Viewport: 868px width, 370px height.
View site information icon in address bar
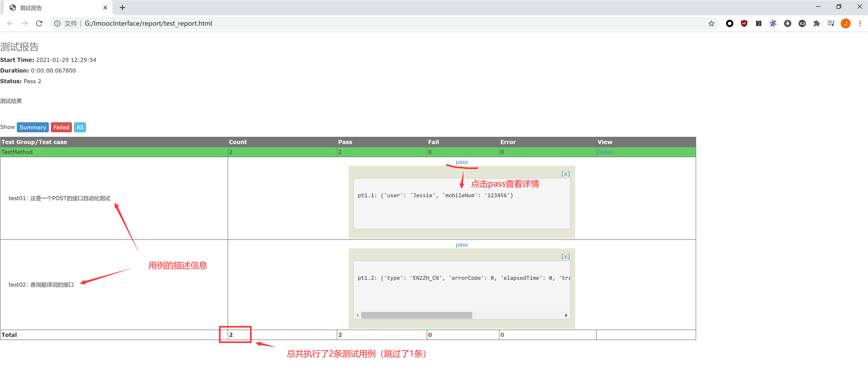point(57,24)
